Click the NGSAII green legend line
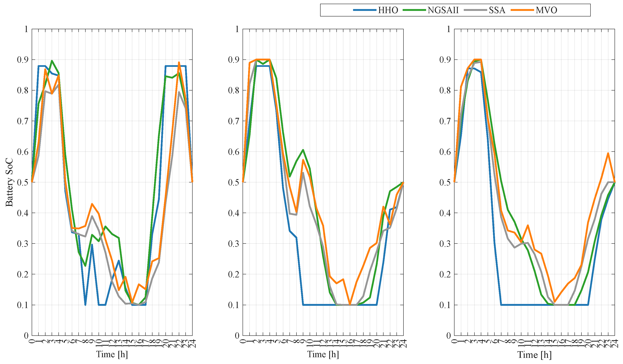This screenshot has width=623, height=364. click(x=414, y=10)
